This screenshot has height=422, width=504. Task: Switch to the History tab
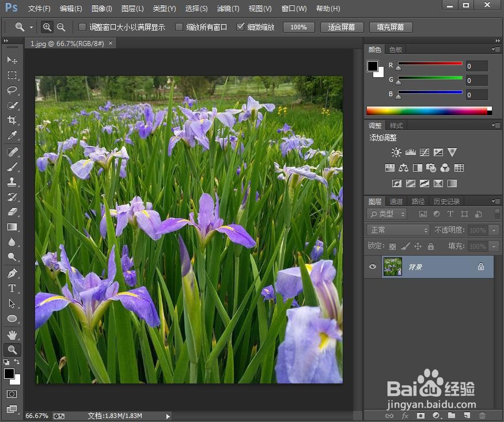click(x=446, y=202)
